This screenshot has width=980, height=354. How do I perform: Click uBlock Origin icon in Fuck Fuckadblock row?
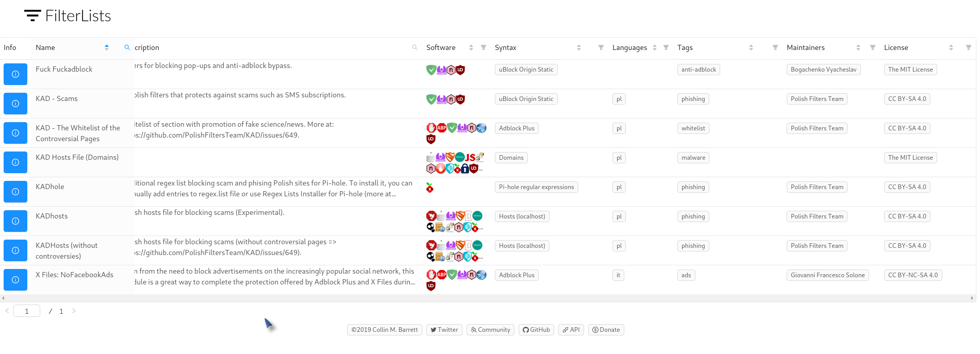(x=460, y=70)
